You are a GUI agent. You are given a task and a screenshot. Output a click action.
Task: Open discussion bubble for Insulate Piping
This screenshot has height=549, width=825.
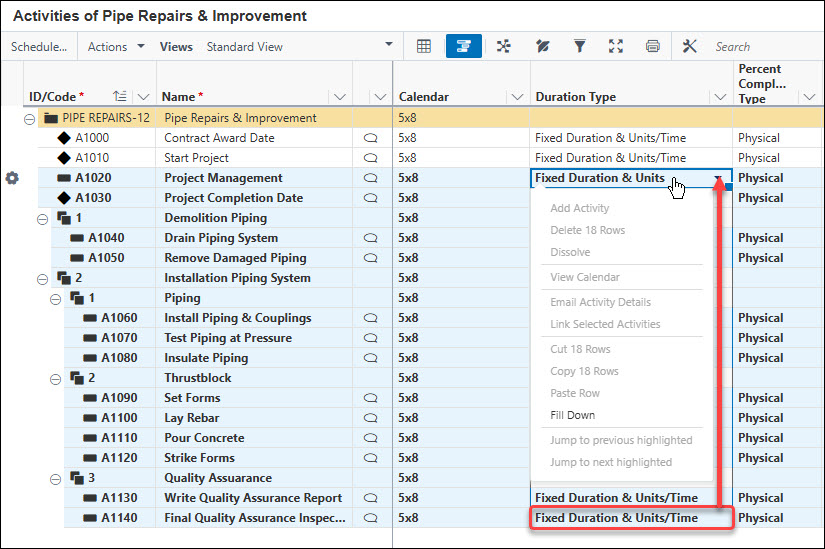click(x=370, y=358)
